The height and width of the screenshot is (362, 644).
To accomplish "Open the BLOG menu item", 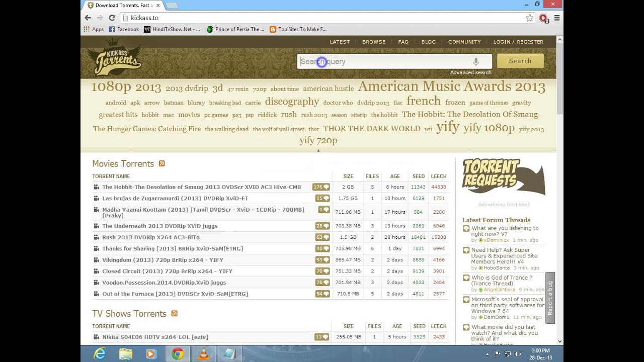I will point(429,42).
